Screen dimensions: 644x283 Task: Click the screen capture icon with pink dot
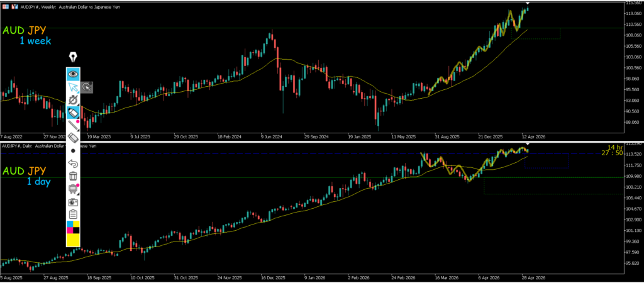[74, 189]
